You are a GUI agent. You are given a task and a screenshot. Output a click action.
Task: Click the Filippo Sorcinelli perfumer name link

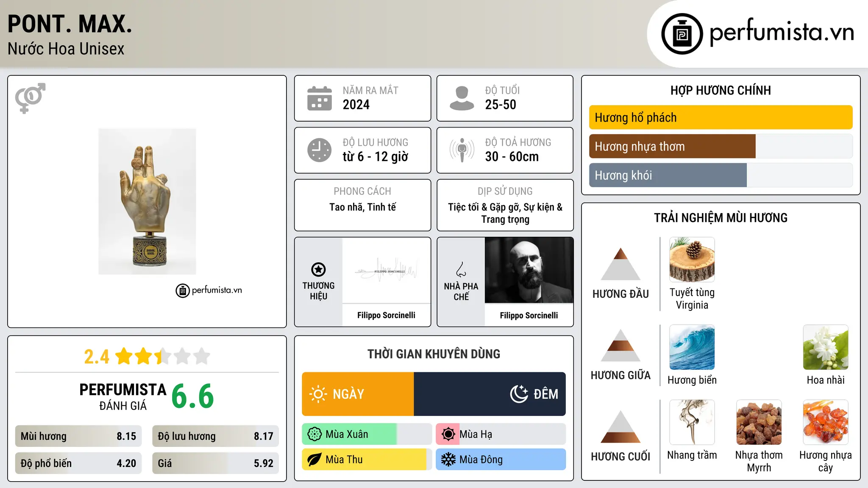(x=529, y=316)
